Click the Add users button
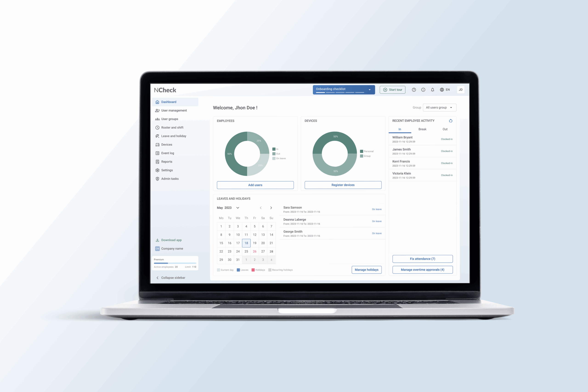Image resolution: width=588 pixels, height=392 pixels. (x=255, y=185)
